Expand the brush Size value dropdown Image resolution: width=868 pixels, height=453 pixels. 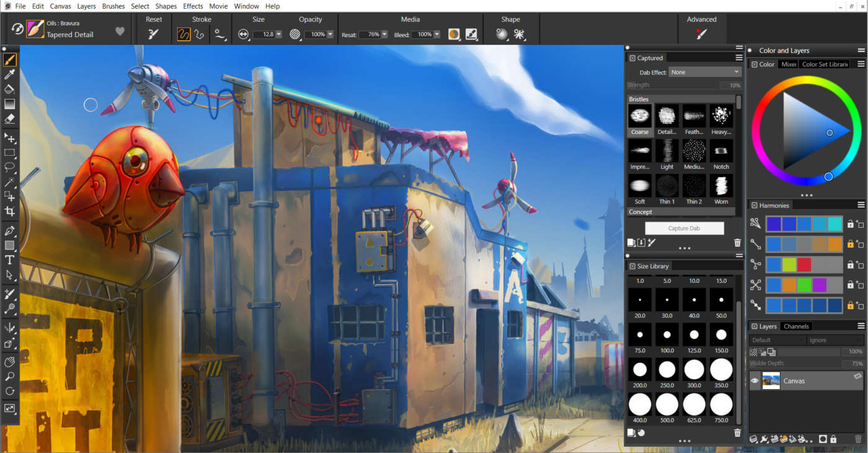click(x=278, y=34)
